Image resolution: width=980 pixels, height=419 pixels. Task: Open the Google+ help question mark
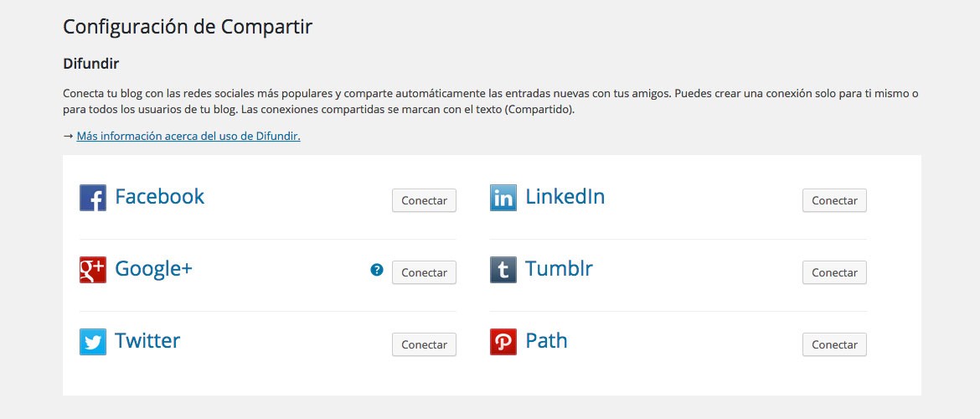point(377,270)
